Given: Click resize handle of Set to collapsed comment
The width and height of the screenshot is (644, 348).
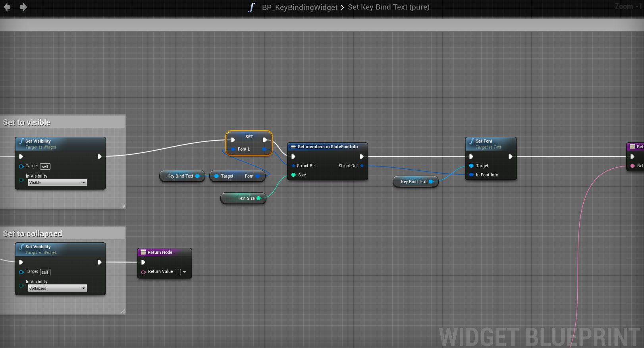Looking at the screenshot, I should 123,311.
